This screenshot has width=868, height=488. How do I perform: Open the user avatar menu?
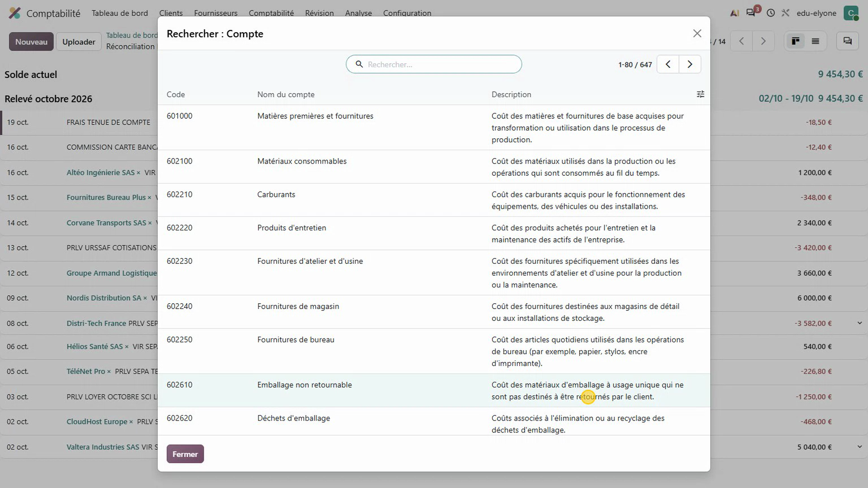[x=851, y=13]
